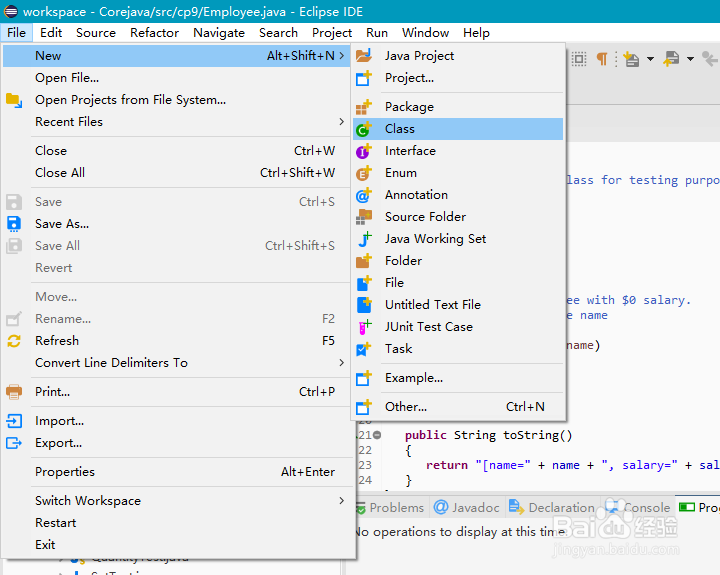Screen dimensions: 720x575
Task: Choose Properties from the File menu
Action: tap(176, 472)
